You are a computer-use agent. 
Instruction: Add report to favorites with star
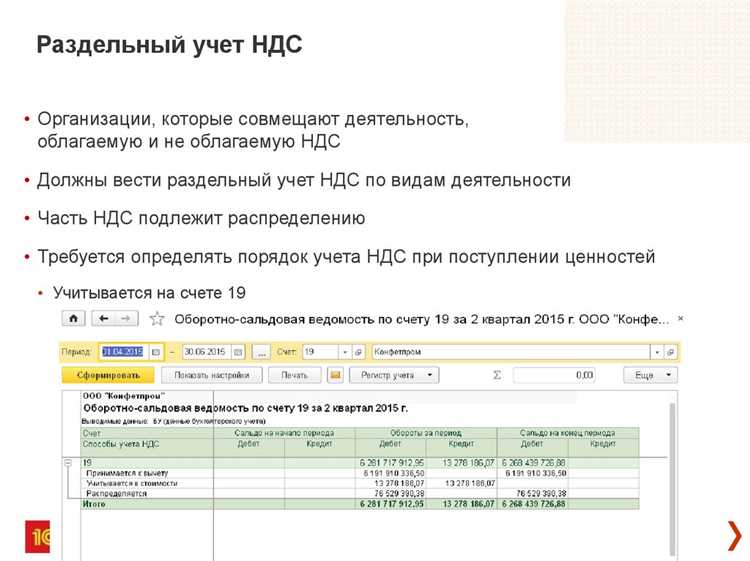point(157,319)
